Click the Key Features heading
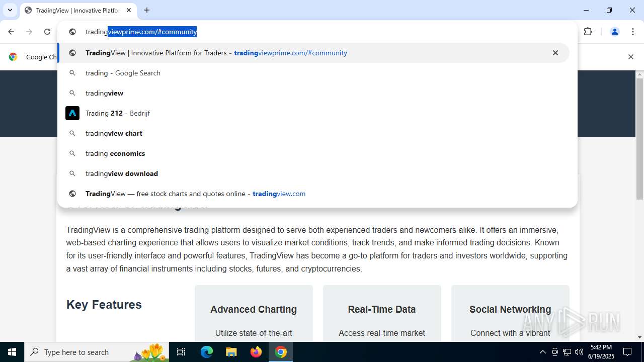The height and width of the screenshot is (362, 644). (x=104, y=305)
